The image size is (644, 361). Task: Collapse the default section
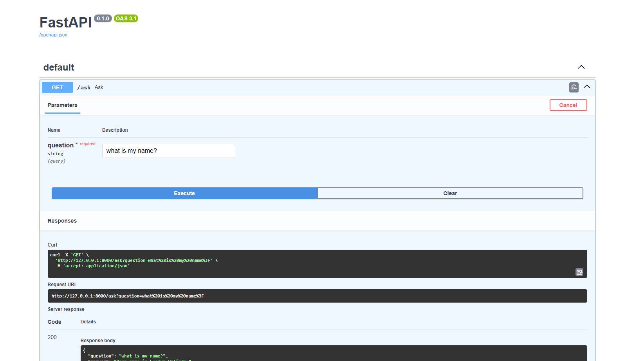tap(581, 67)
